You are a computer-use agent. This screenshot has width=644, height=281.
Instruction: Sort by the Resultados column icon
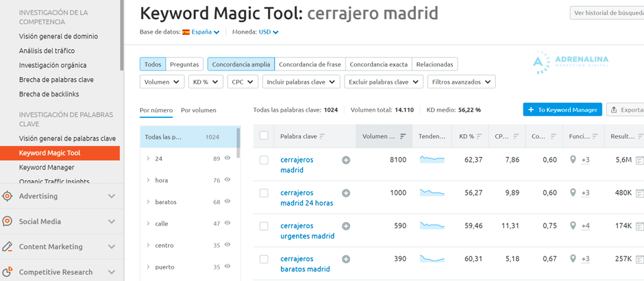[641, 136]
